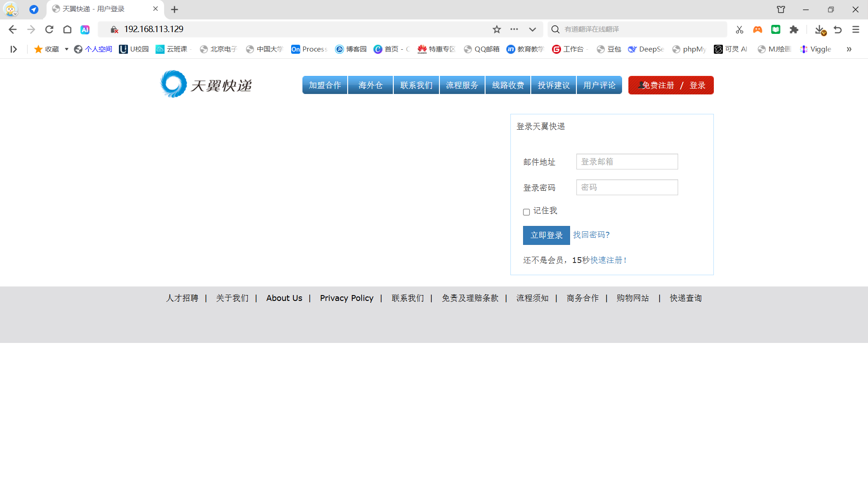Check the 记住我 checkbox
The width and height of the screenshot is (868, 488).
(526, 212)
